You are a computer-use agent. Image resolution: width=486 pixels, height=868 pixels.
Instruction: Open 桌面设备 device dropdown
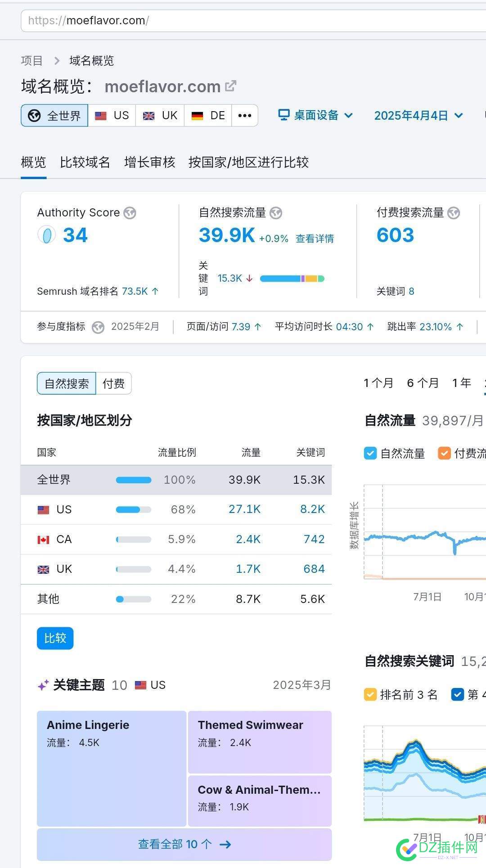(315, 115)
